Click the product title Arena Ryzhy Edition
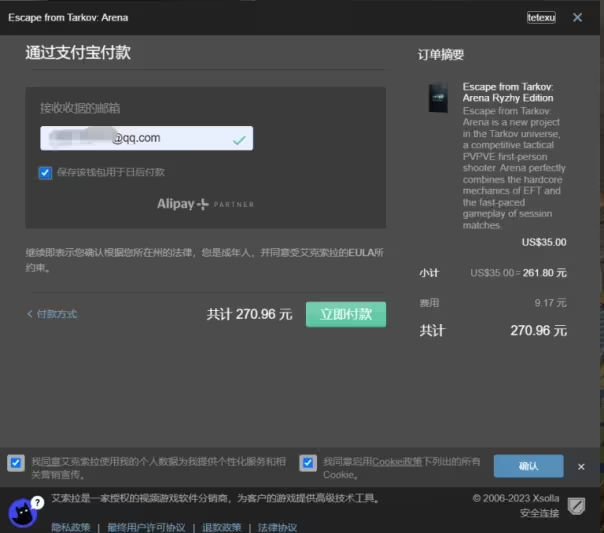The width and height of the screenshot is (604, 533). coord(508,92)
